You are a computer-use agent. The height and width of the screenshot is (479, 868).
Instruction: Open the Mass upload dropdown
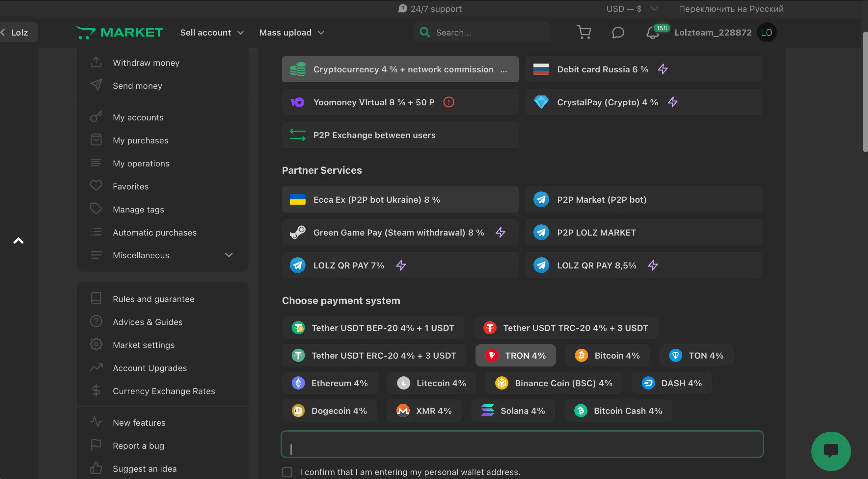(291, 32)
